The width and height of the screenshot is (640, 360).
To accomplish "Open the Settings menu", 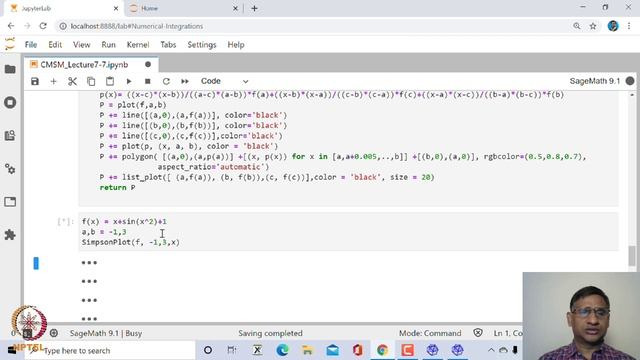I will (x=202, y=45).
